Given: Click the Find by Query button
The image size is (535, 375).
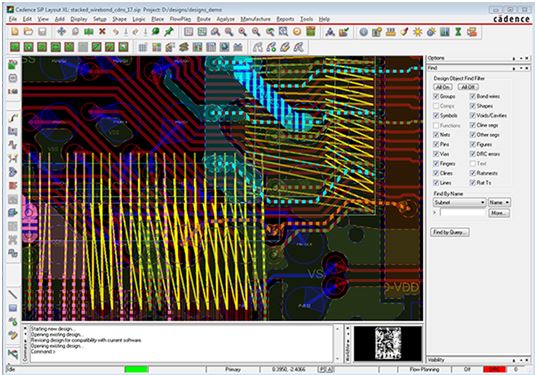Looking at the screenshot, I should [449, 232].
